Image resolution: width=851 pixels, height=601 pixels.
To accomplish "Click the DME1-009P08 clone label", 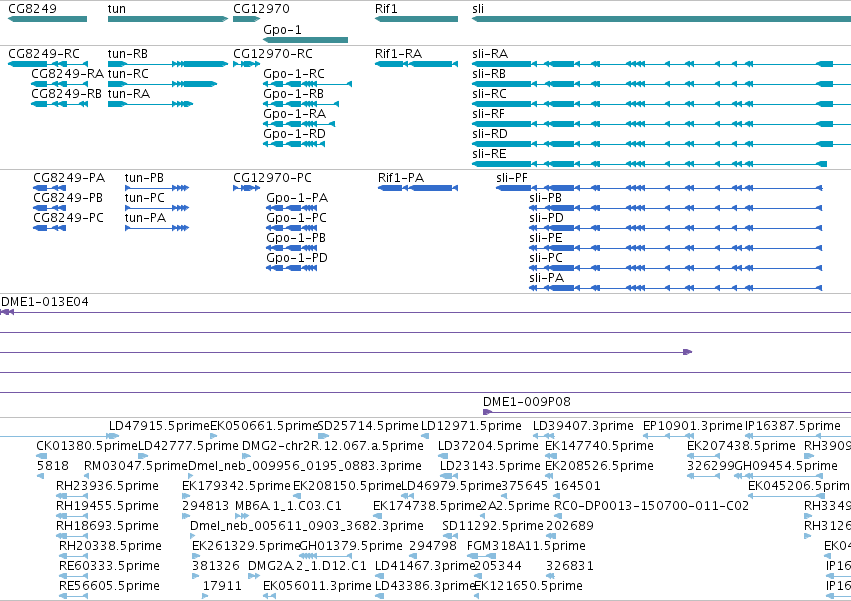I will click(x=526, y=402).
